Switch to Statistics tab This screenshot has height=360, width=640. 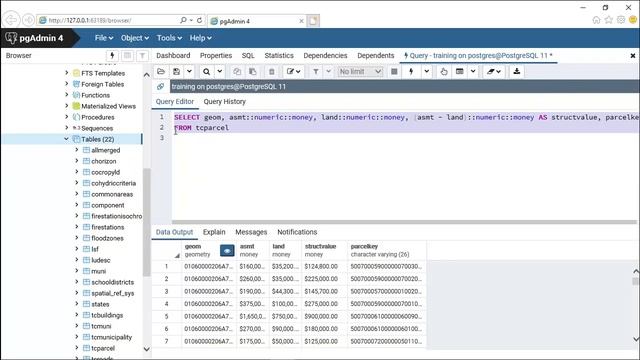coord(279,56)
